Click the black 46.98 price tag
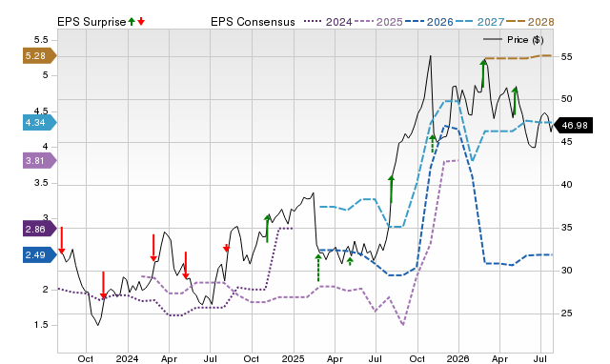Image resolution: width=610 pixels, height=364 pixels. pos(573,125)
